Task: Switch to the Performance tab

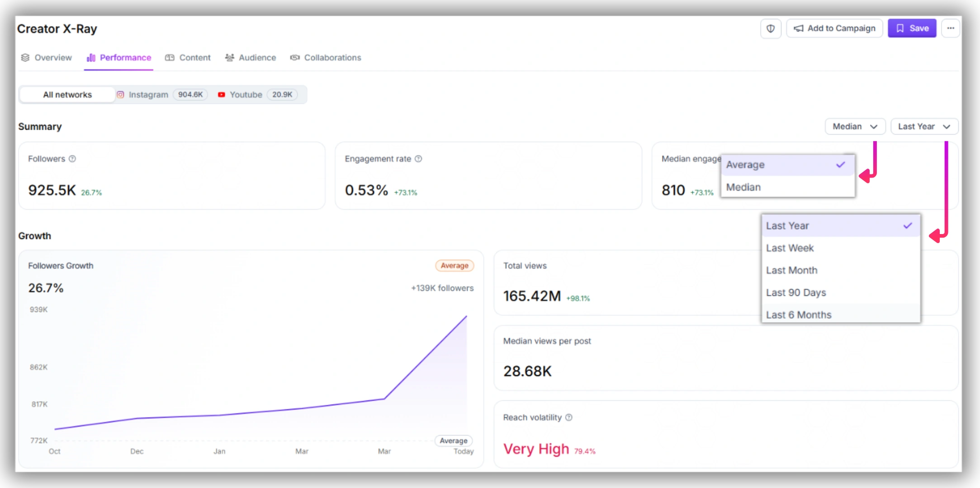Action: pyautogui.click(x=119, y=57)
